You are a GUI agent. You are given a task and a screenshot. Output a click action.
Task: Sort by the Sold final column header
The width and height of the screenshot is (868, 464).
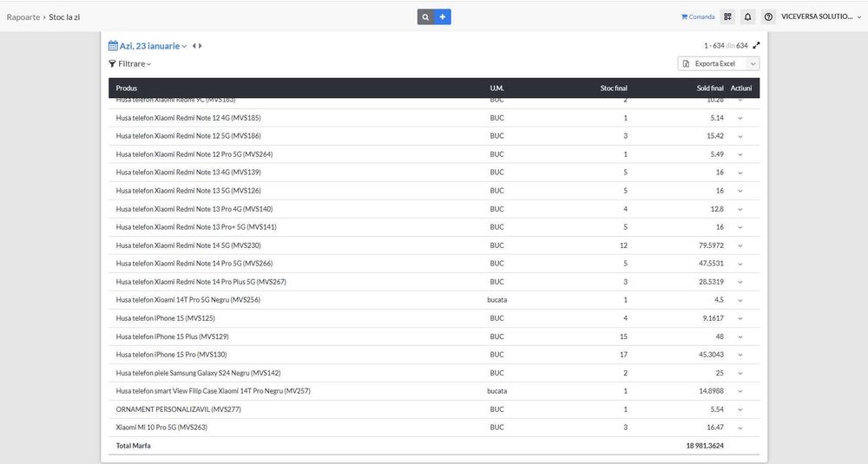(x=710, y=88)
